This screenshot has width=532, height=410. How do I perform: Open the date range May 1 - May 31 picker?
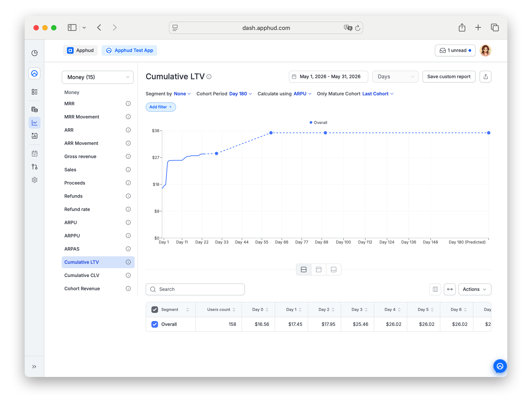[x=328, y=77]
